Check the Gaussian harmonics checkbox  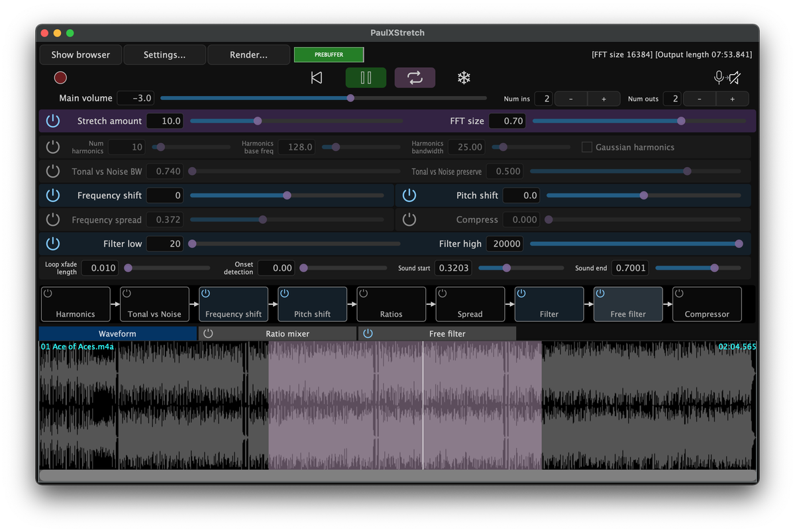[586, 146]
